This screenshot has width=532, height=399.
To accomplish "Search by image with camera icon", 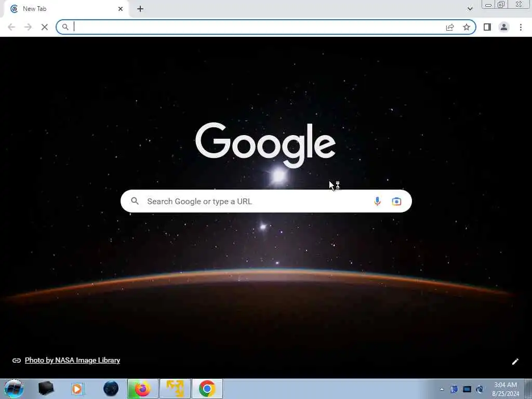I will coord(396,202).
